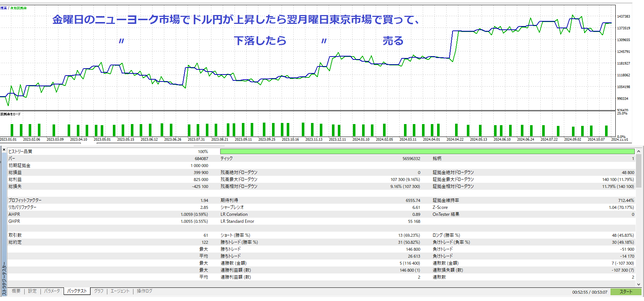
Task: Click the 総損益 value 399 900
Action: (x=201, y=173)
